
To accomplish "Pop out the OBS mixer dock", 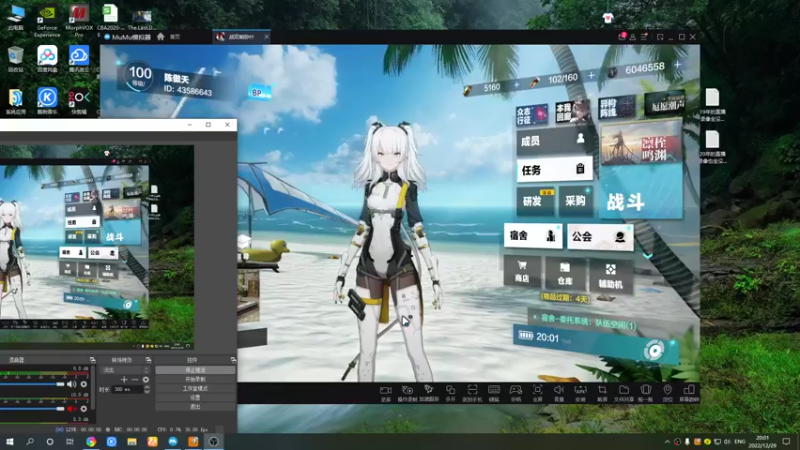I will (x=92, y=360).
